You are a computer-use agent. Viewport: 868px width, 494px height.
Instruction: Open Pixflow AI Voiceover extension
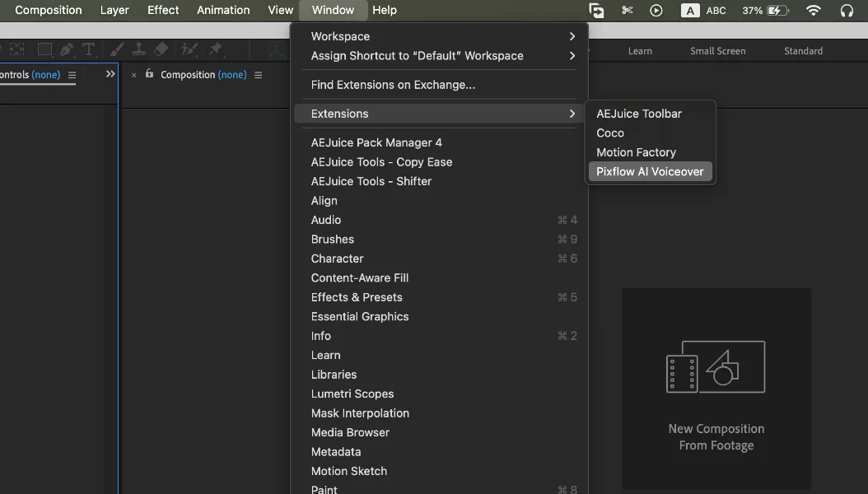(x=650, y=171)
